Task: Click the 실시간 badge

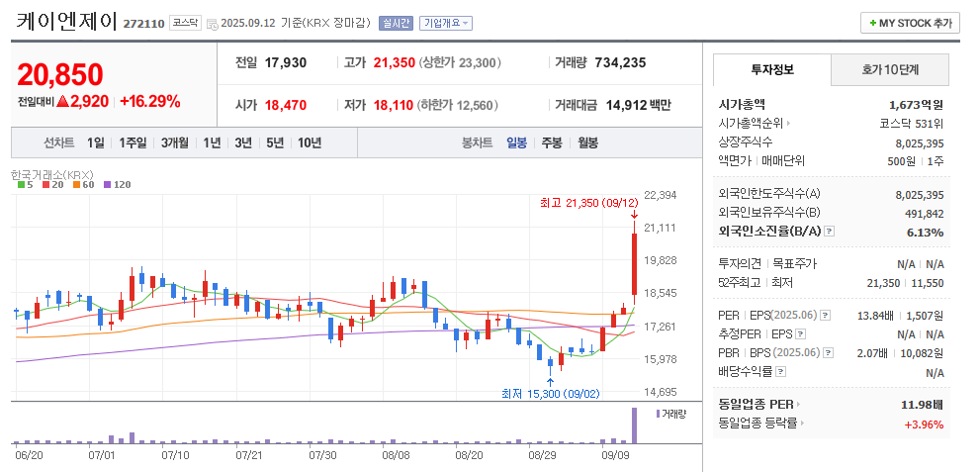Action: [x=396, y=23]
